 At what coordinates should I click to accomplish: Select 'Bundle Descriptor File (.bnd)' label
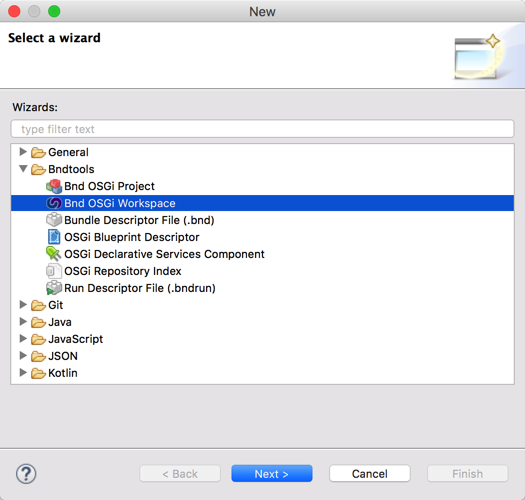point(139,220)
